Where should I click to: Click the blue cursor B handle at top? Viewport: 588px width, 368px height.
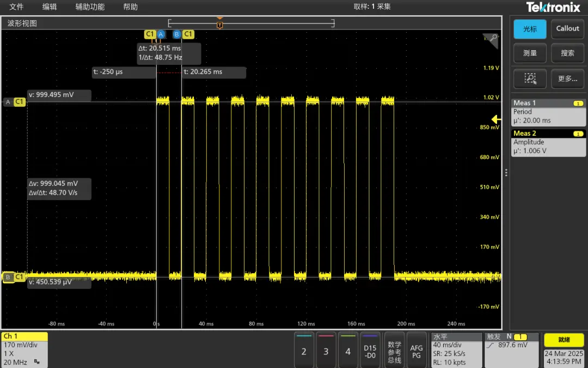pyautogui.click(x=176, y=34)
